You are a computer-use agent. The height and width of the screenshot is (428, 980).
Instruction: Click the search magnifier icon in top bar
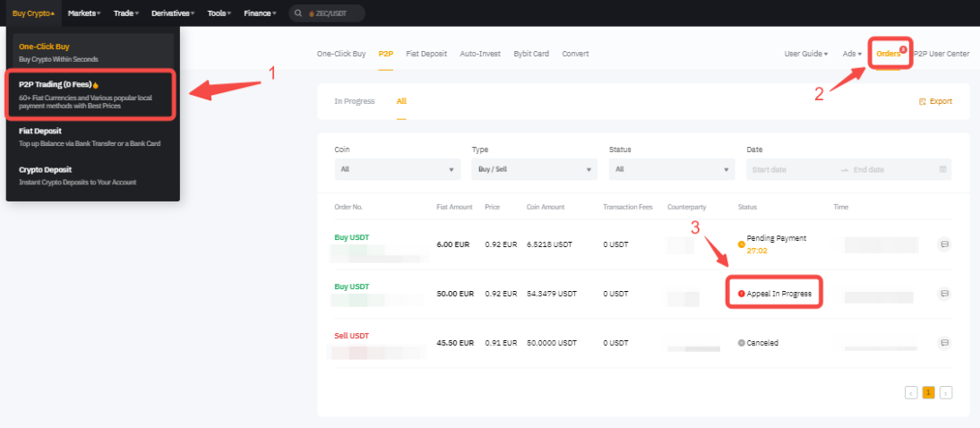[298, 13]
